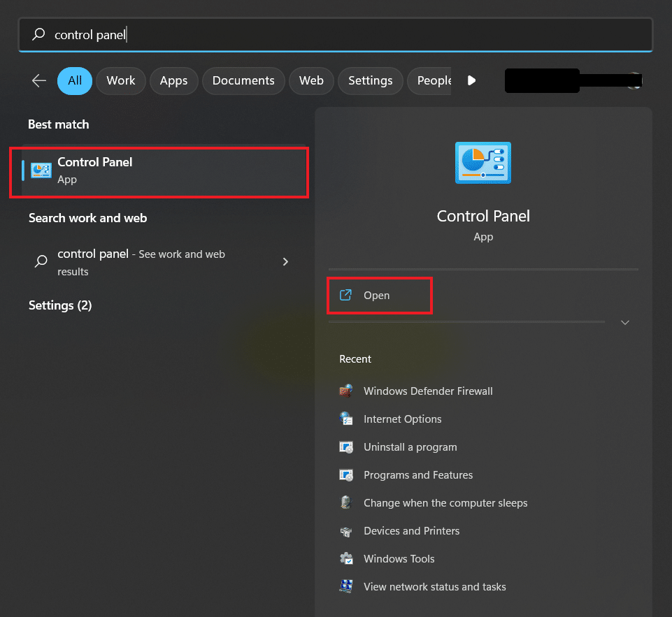This screenshot has width=672, height=617.
Task: Expand more actions with the chevron below Open
Action: pyautogui.click(x=625, y=322)
